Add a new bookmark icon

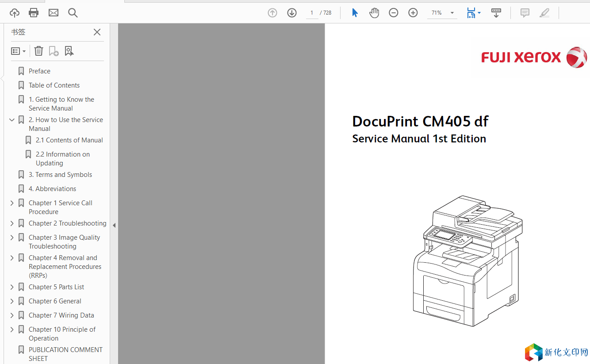pyautogui.click(x=54, y=51)
